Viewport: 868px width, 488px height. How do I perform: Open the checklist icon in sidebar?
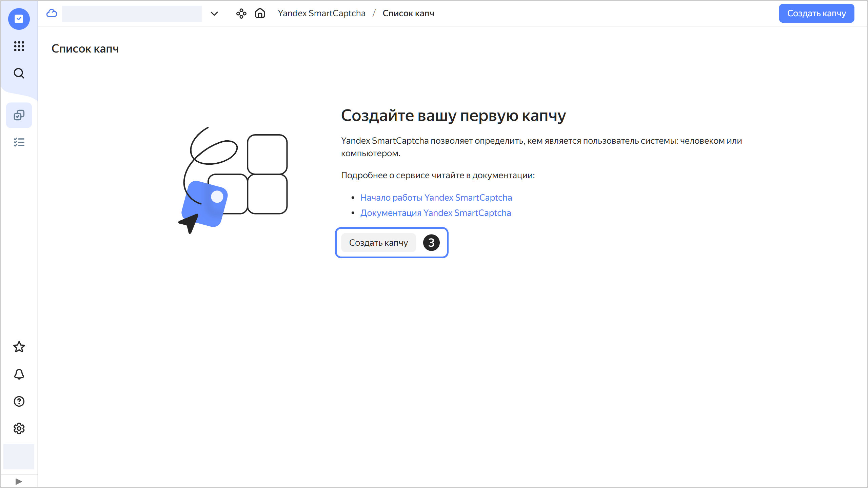coord(19,142)
